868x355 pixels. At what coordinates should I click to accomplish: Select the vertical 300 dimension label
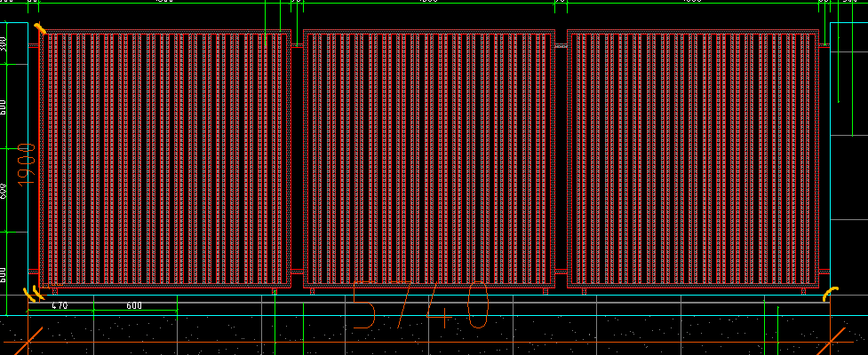[3, 43]
